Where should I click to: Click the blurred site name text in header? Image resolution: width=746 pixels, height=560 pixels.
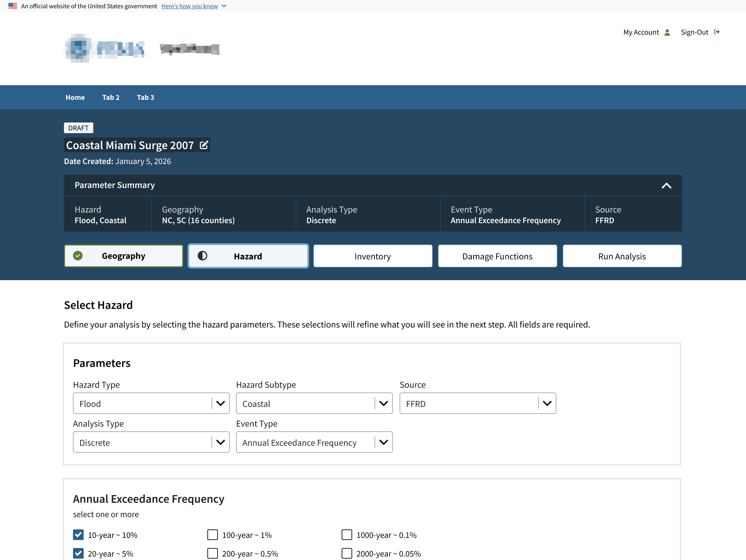tap(189, 49)
